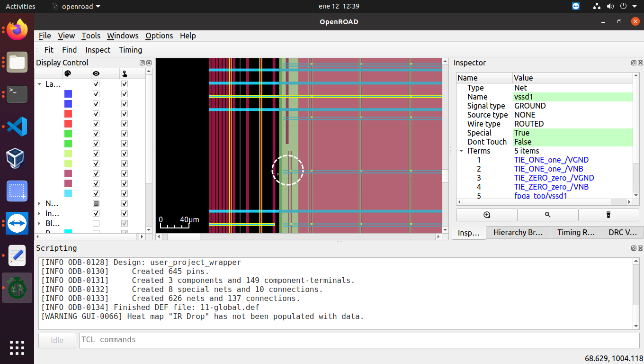644x364 pixels.
Task: Click the selectability hand column header icon
Action: click(x=124, y=73)
